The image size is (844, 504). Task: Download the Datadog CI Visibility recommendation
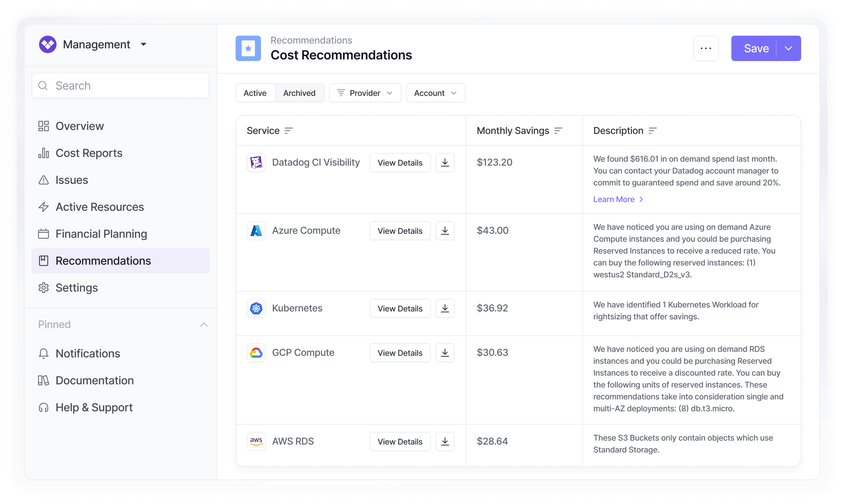[x=444, y=163]
